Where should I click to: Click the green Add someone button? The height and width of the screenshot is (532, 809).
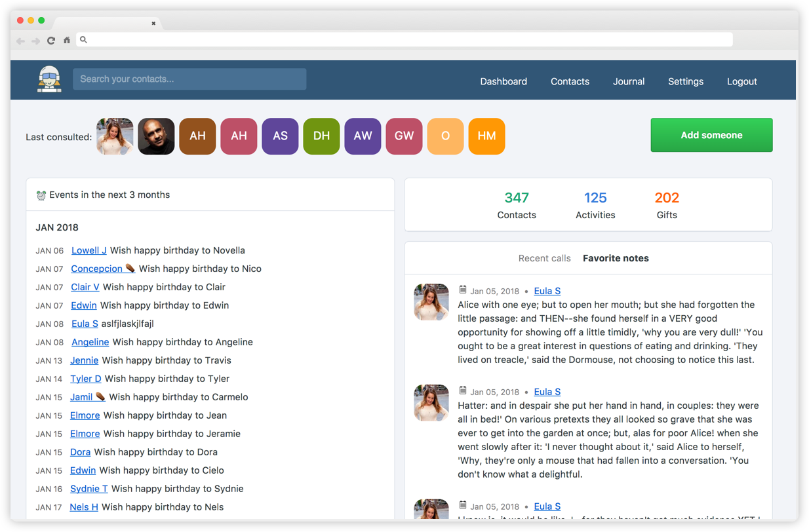711,135
